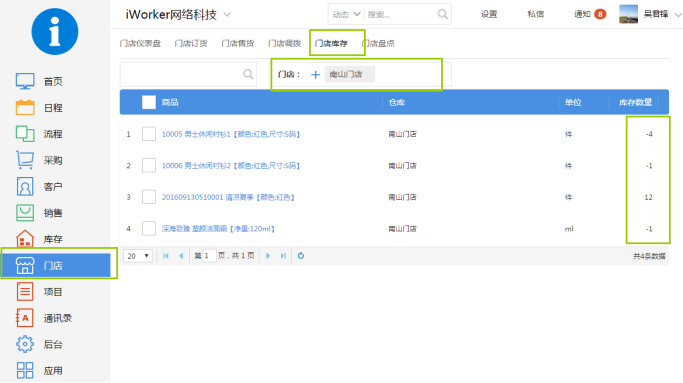Image resolution: width=683 pixels, height=383 pixels.
Task: Click the page number input box
Action: (x=210, y=256)
